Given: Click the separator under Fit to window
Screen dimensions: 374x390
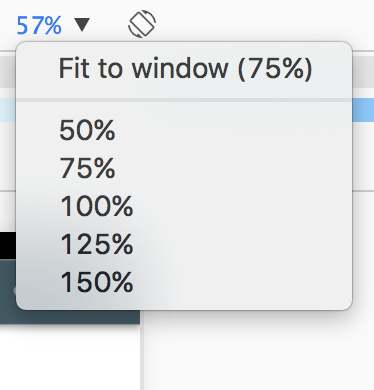Looking at the screenshot, I should click(184, 100).
